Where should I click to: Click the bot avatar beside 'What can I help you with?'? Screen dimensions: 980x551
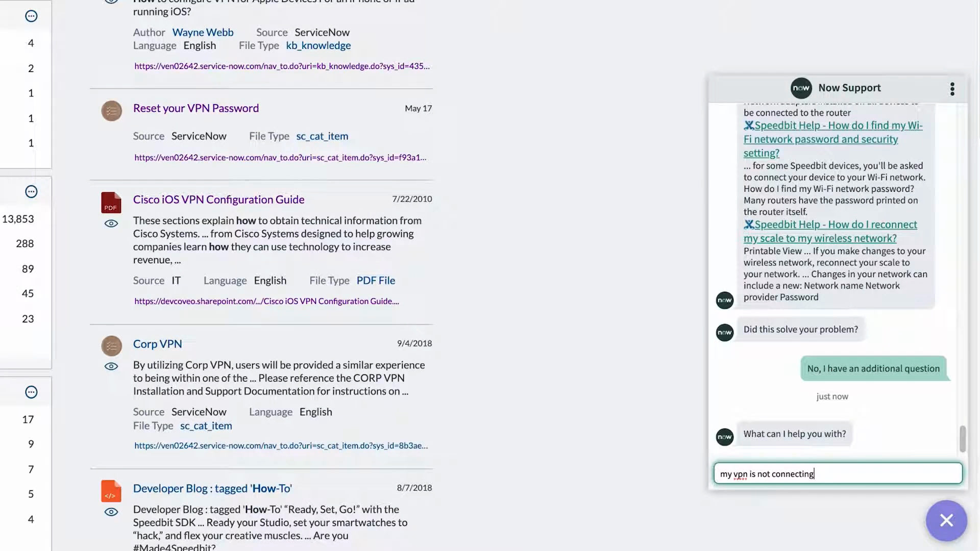pos(725,437)
